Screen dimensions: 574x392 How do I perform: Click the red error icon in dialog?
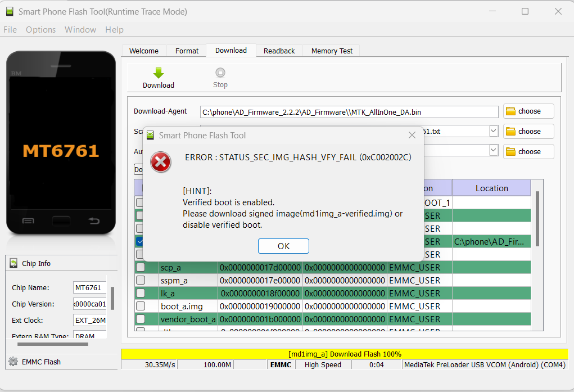click(161, 162)
